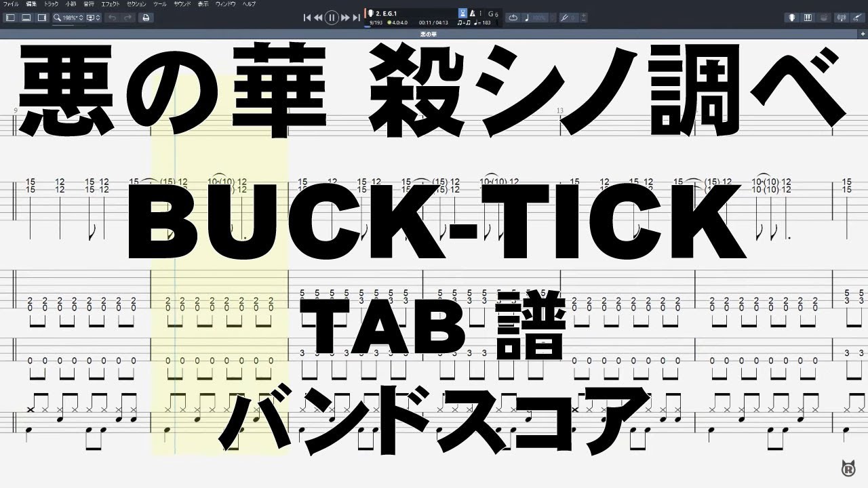This screenshot has width=868, height=488.
Task: Jump to the first bar of the song
Action: coord(307,18)
